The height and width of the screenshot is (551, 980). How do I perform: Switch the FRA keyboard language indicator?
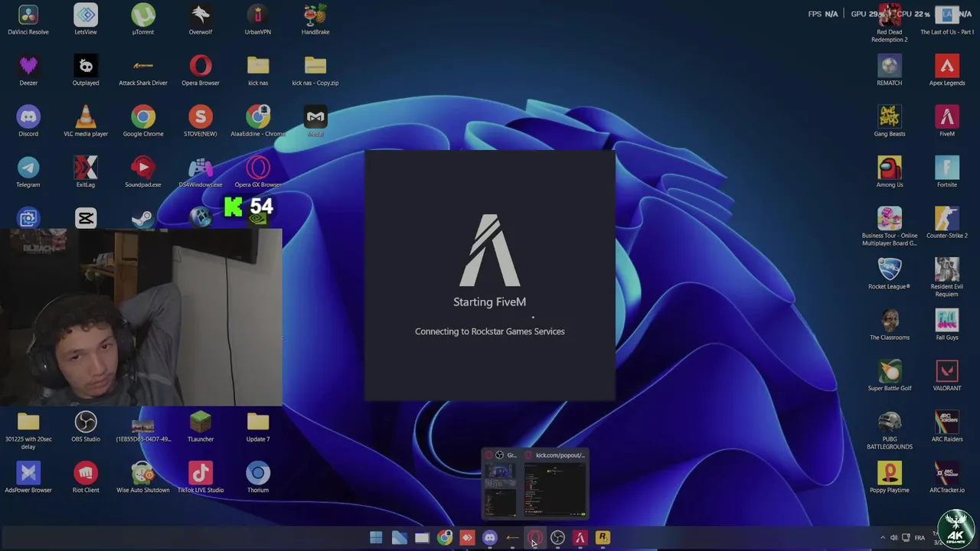coord(920,538)
